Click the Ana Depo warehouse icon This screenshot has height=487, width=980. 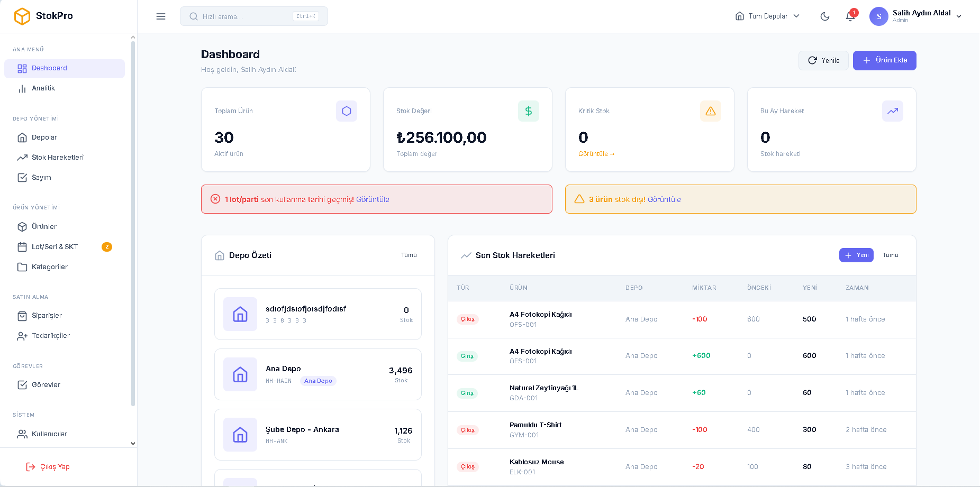tap(240, 374)
